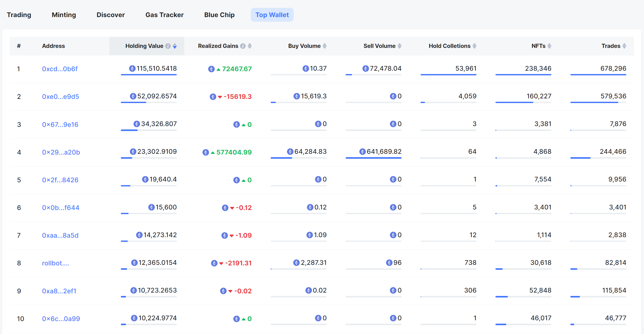Click ETH icon beside 115,510.5418
Screen dimensions: 644x334
pyautogui.click(x=132, y=69)
